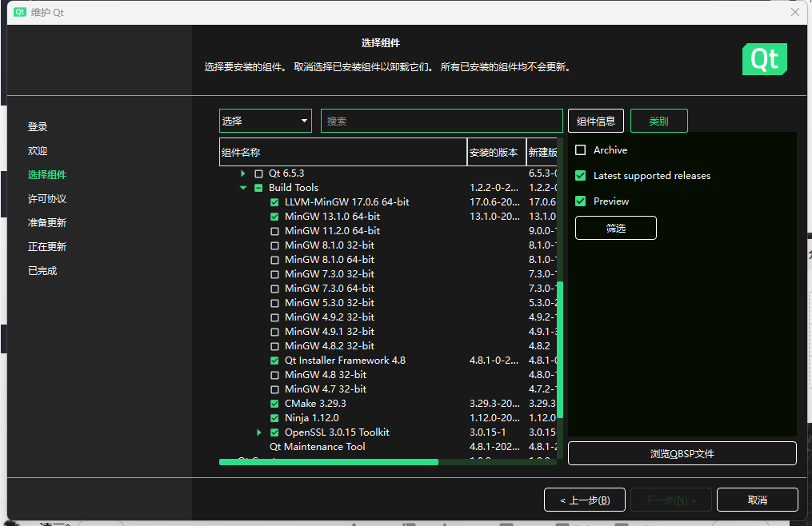This screenshot has height=526, width=812.
Task: Click the 取消 cancel button
Action: coord(757,500)
